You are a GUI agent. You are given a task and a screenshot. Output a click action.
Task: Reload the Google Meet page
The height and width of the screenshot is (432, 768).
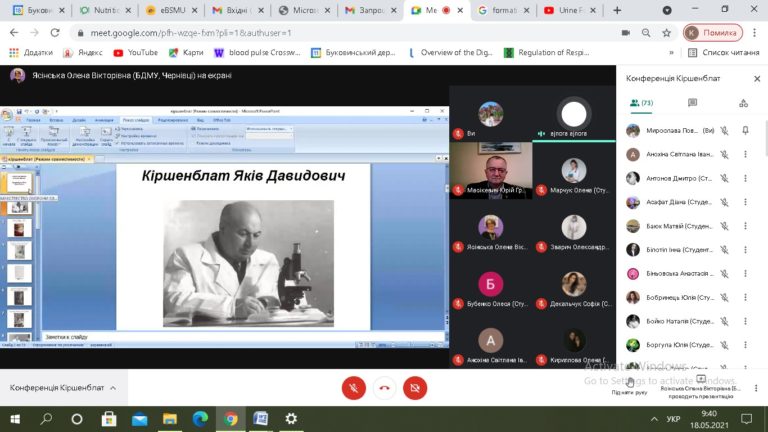pos(55,33)
